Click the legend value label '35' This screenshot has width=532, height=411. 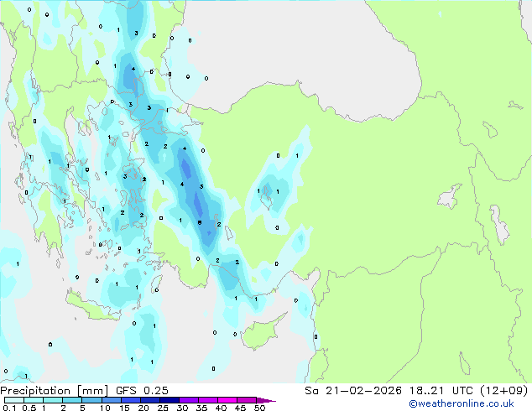[x=201, y=408]
